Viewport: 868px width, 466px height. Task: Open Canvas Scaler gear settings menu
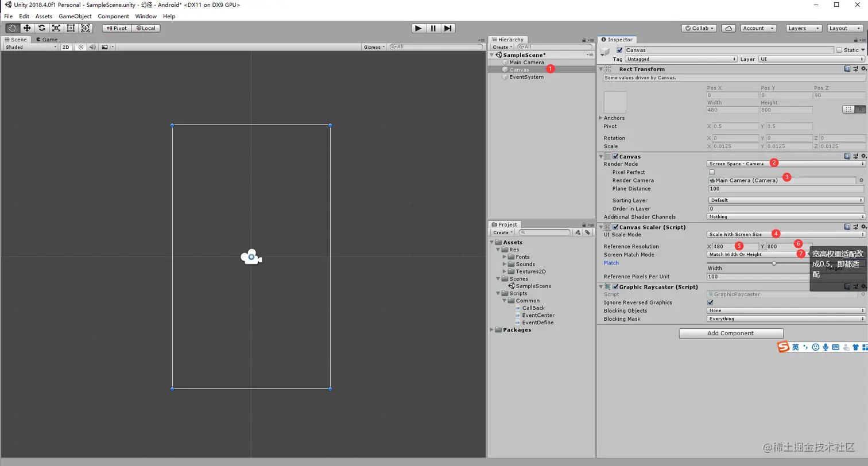[x=863, y=227]
